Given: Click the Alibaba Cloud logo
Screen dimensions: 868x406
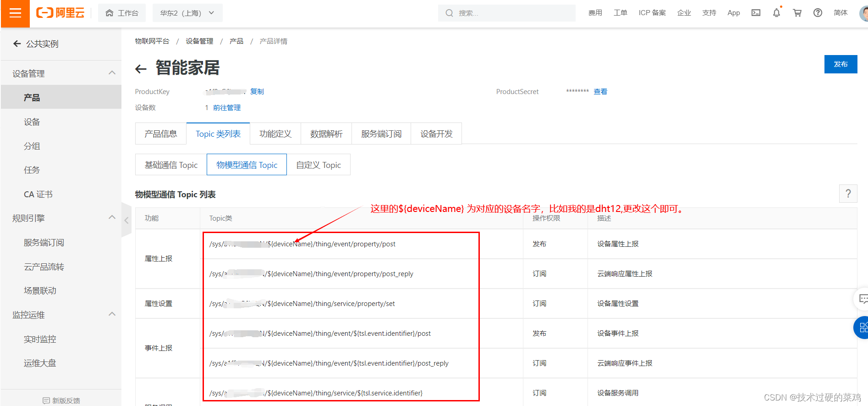Looking at the screenshot, I should click(x=60, y=13).
